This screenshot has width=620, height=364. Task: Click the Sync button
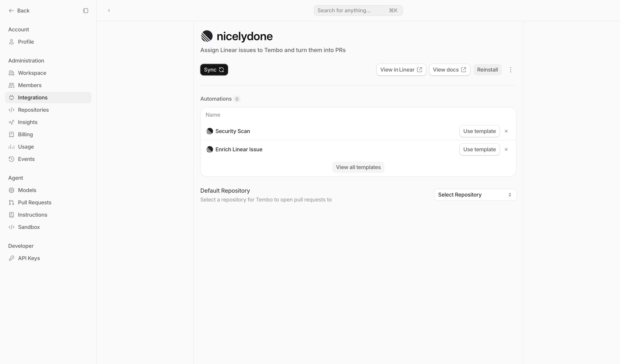[214, 70]
